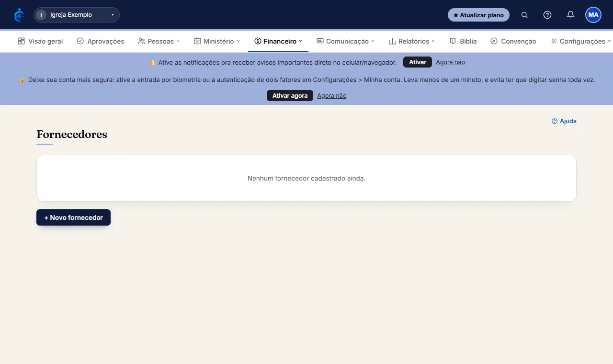The image size is (613, 364).
Task: Click the Visão geral dashboard icon
Action: click(21, 41)
